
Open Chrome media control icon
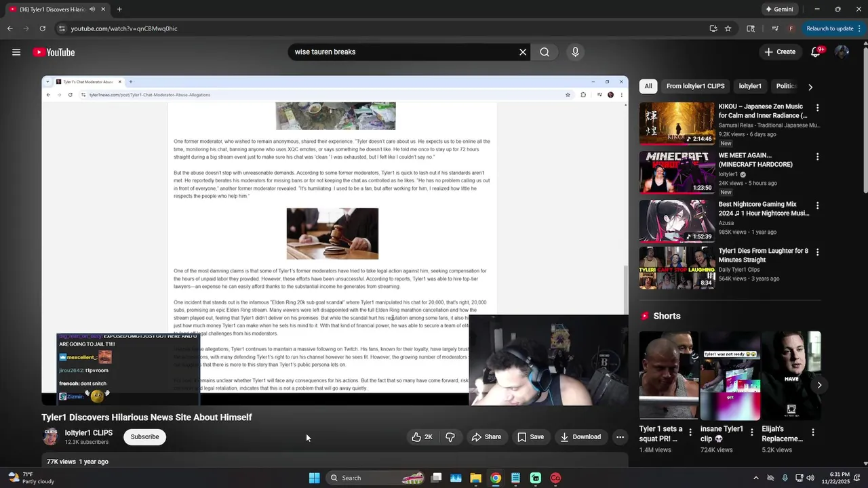click(775, 28)
